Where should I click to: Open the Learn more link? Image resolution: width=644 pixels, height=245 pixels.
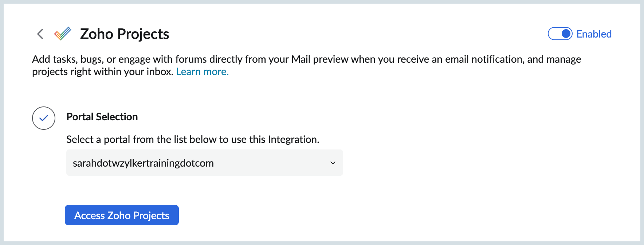point(203,72)
